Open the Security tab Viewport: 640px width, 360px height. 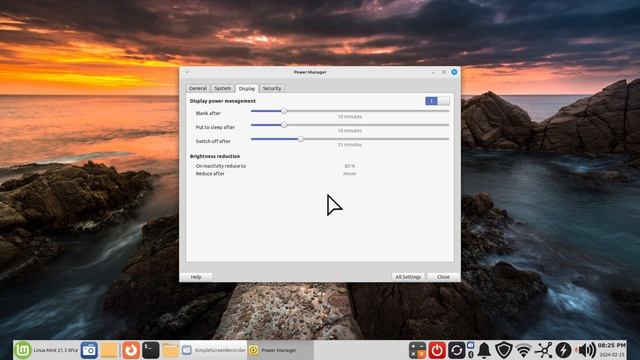point(272,88)
